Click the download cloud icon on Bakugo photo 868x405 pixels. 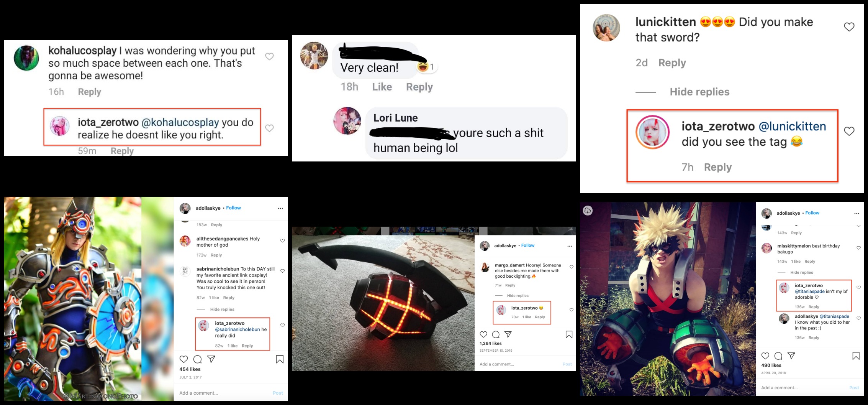click(x=588, y=211)
